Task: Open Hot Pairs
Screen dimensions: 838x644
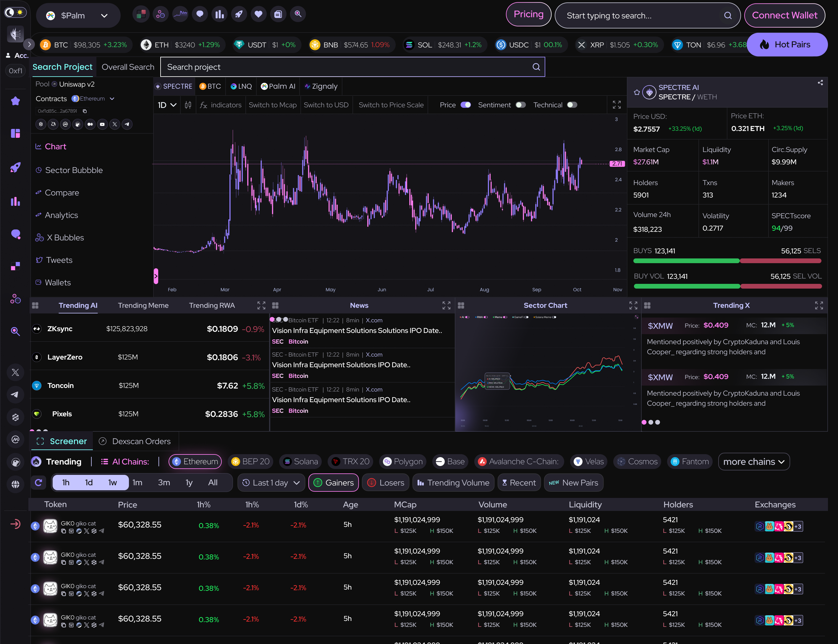Action: 787,44
